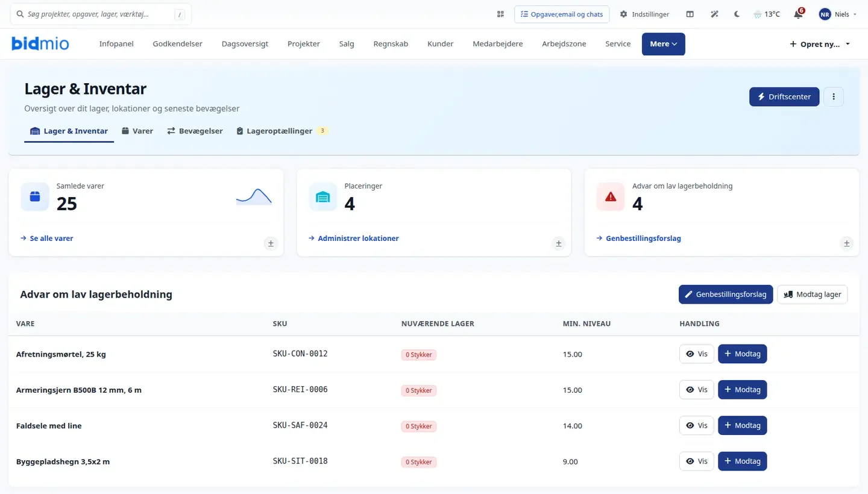Viewport: 868px width, 494px height.
Task: Click the low stock warning triangle icon
Action: (611, 197)
